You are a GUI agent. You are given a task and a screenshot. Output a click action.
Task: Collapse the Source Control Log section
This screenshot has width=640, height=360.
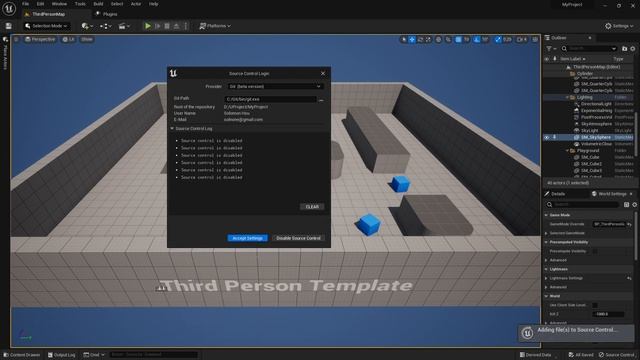[172, 129]
